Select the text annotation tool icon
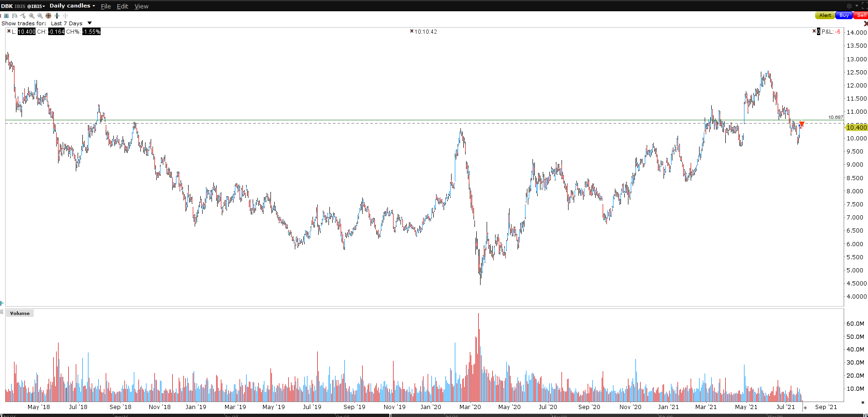The width and height of the screenshot is (868, 417). tap(6, 15)
